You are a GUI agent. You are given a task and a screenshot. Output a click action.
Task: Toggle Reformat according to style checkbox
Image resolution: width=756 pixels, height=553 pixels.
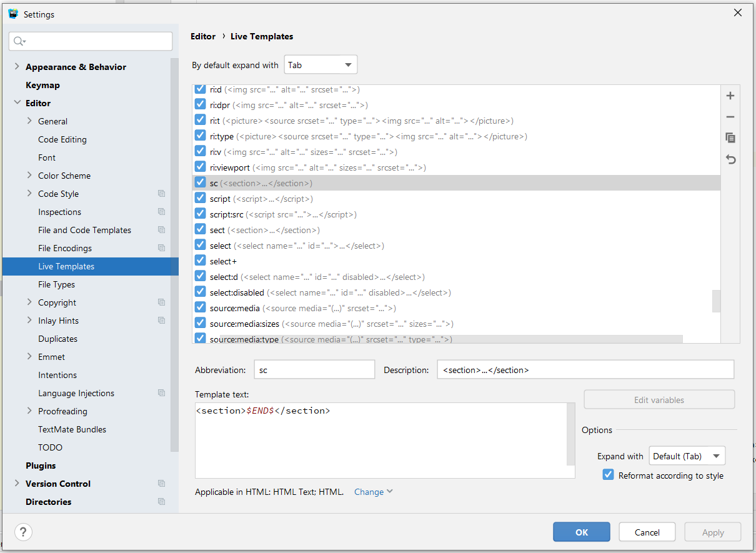608,475
